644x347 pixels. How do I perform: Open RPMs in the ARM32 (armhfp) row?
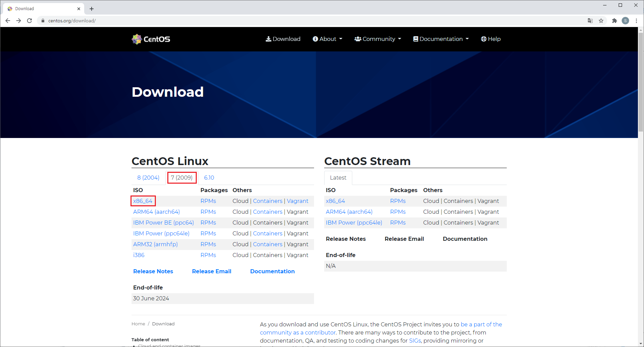[x=208, y=244]
